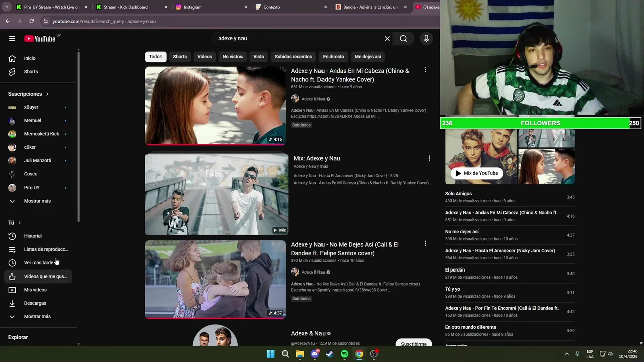Play En otro mundo diferente from the mix list
The height and width of the screenshot is (362, 644).
click(x=510, y=331)
